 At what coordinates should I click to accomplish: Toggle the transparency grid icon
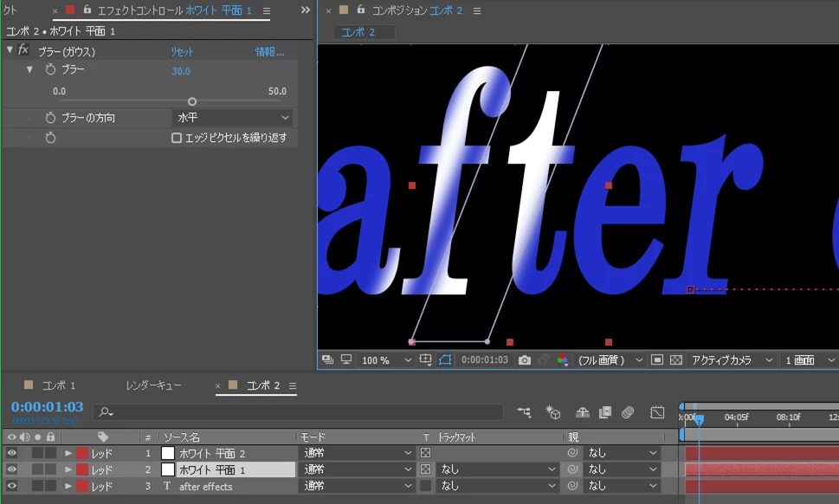tap(676, 359)
